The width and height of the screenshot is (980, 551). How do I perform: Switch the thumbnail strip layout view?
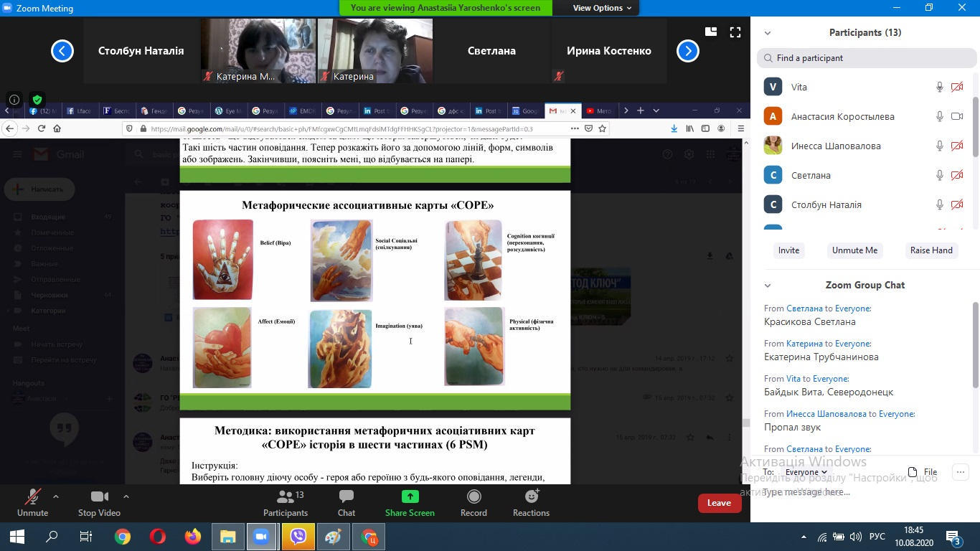711,32
